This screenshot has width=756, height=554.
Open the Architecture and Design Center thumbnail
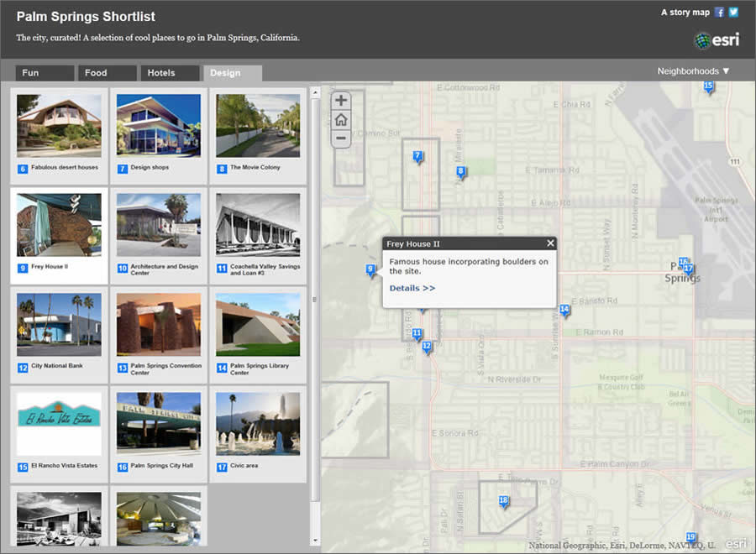[159, 225]
